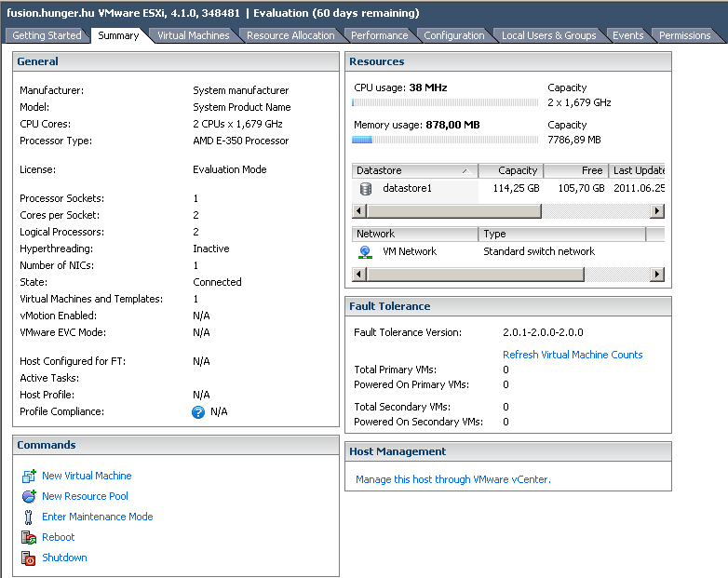
Task: Click the Fault Tolerance version value 2.0.1-2.0.0-2.0.0
Action: pos(543,332)
